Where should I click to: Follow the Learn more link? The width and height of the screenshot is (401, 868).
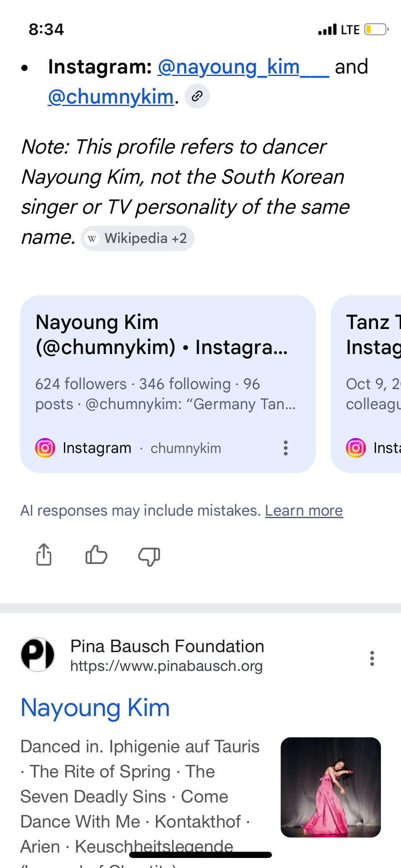304,511
